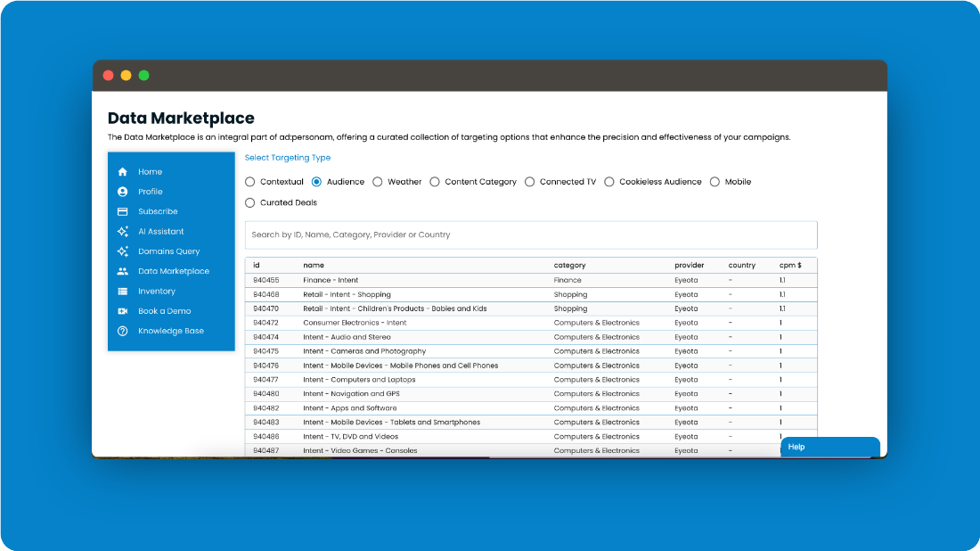Sort by the id column header
This screenshot has height=551, width=980.
[257, 265]
